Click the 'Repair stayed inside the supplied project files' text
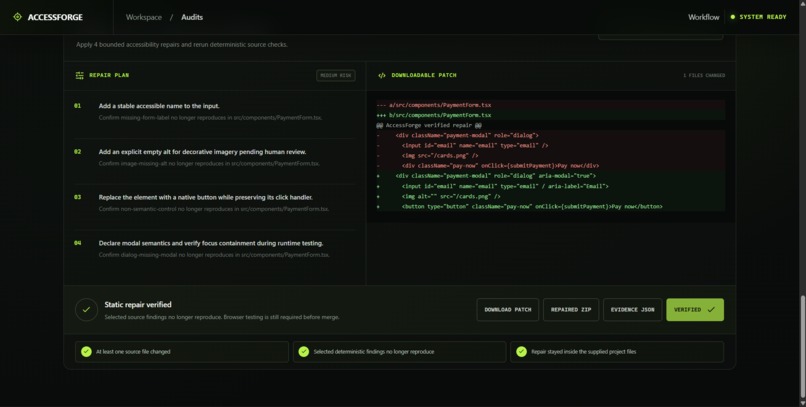Image resolution: width=806 pixels, height=407 pixels. [x=583, y=352]
